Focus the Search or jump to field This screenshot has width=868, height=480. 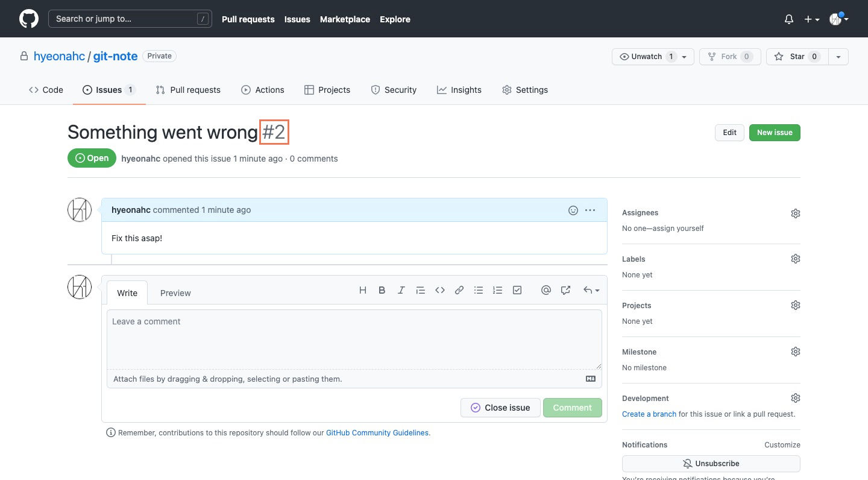130,19
